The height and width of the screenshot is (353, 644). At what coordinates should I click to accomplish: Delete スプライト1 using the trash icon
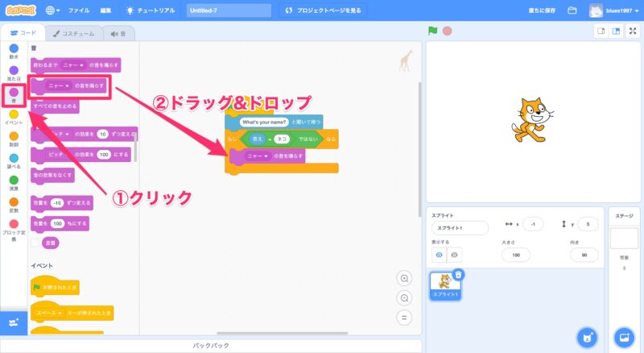coord(458,275)
